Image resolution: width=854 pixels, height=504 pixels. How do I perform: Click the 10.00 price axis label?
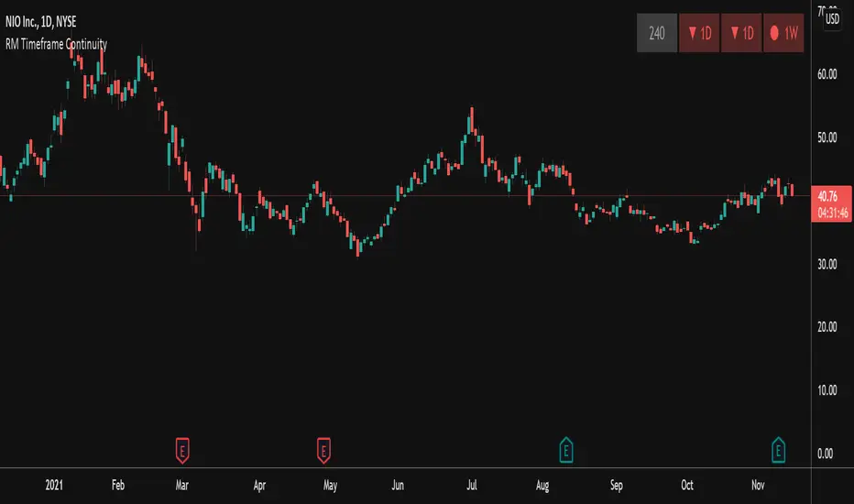pyautogui.click(x=827, y=390)
